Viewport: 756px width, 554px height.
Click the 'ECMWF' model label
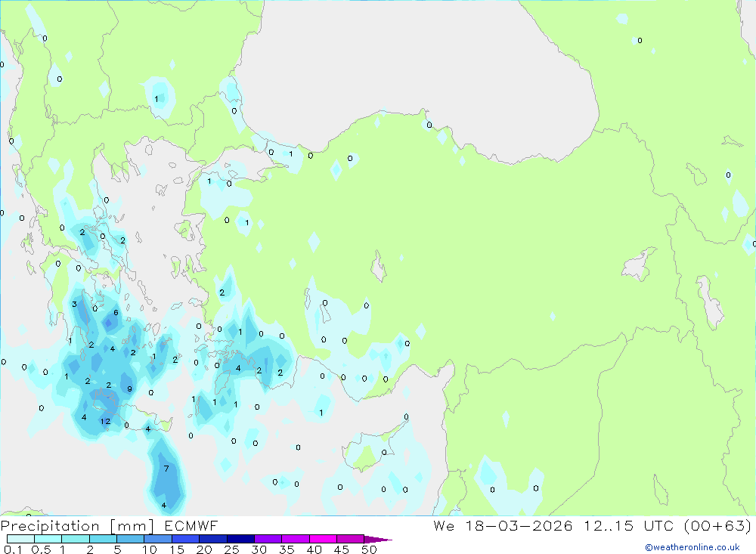191,525
